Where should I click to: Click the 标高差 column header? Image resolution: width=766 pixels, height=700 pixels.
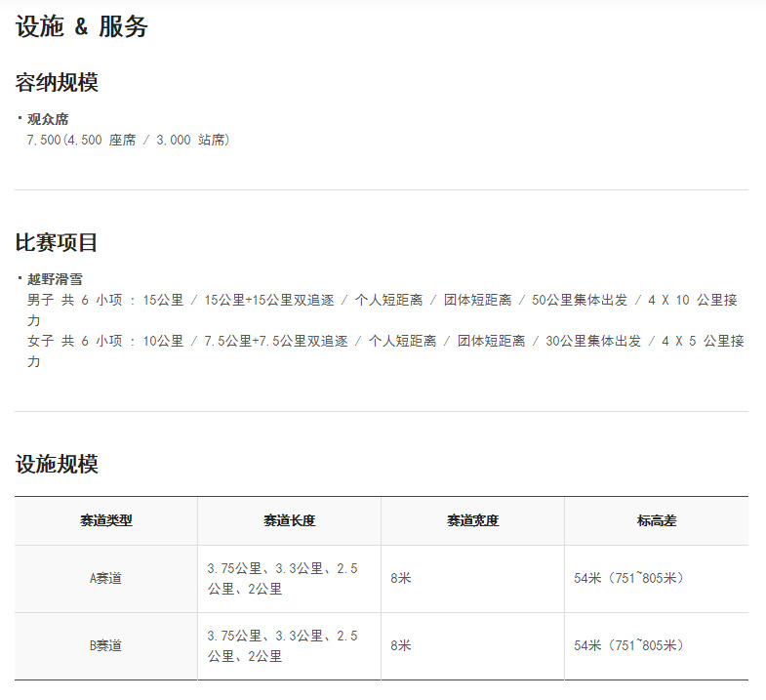pyautogui.click(x=657, y=520)
